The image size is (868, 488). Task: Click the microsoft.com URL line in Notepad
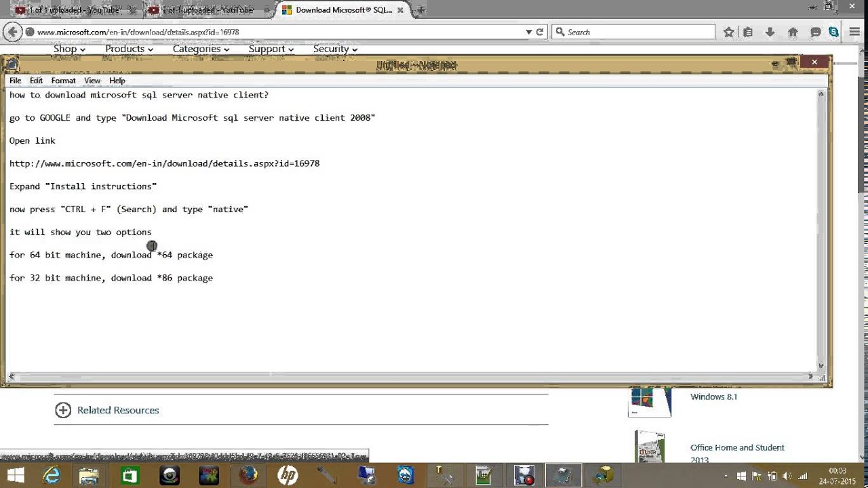164,163
